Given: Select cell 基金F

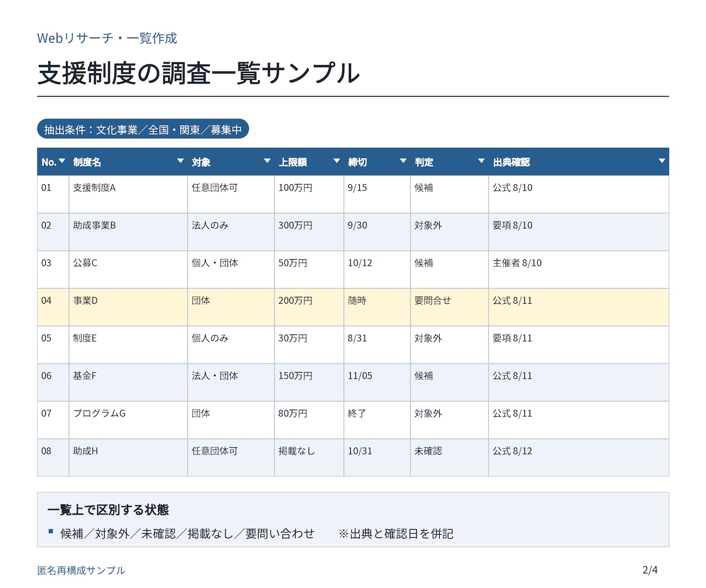Looking at the screenshot, I should tap(128, 382).
